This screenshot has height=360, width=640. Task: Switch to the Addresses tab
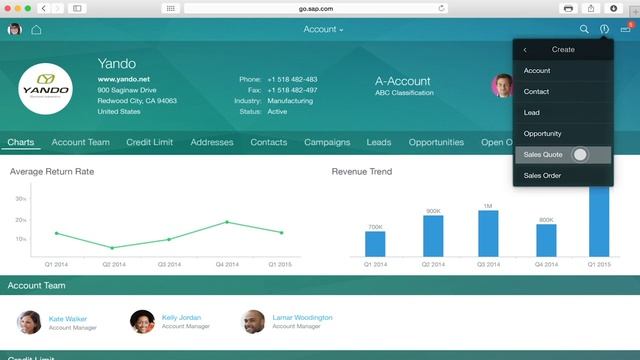[212, 142]
